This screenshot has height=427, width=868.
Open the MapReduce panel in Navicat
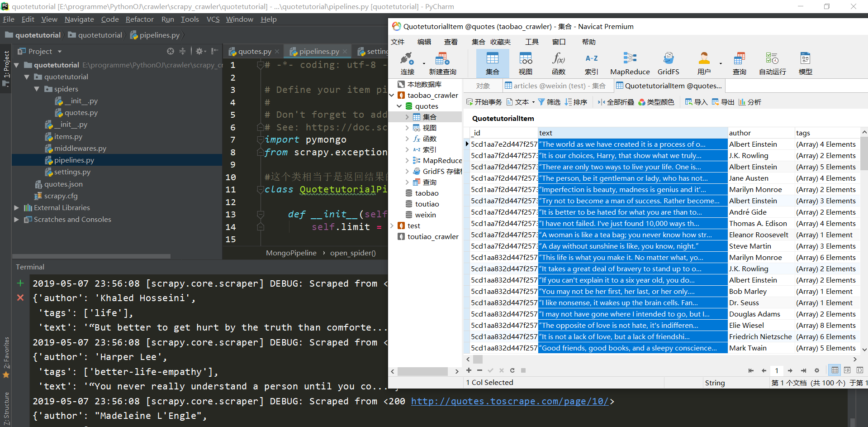click(x=630, y=63)
